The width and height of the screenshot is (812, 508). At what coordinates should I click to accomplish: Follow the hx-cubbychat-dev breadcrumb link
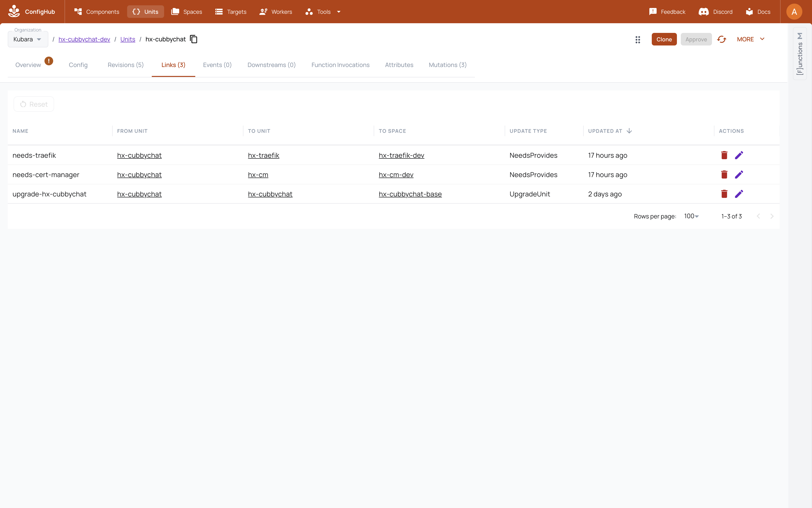pyautogui.click(x=84, y=39)
